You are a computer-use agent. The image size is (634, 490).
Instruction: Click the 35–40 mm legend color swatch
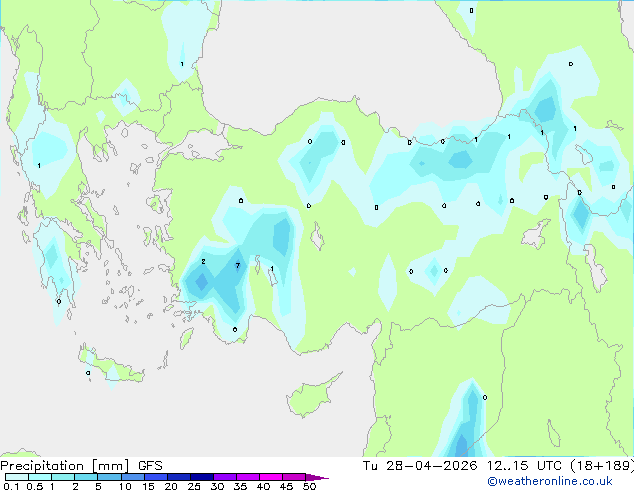248,477
